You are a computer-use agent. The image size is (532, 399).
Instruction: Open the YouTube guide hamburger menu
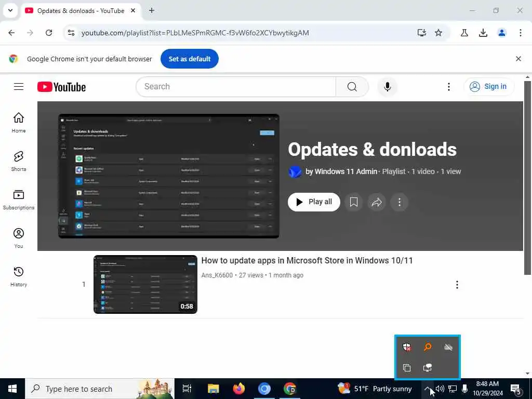click(x=19, y=87)
